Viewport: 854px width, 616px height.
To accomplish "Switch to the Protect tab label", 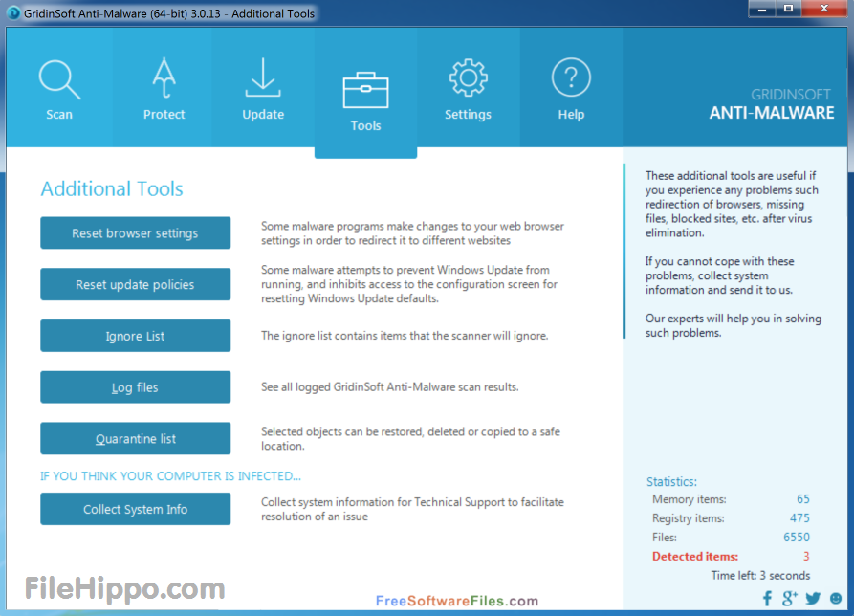I will 164,115.
